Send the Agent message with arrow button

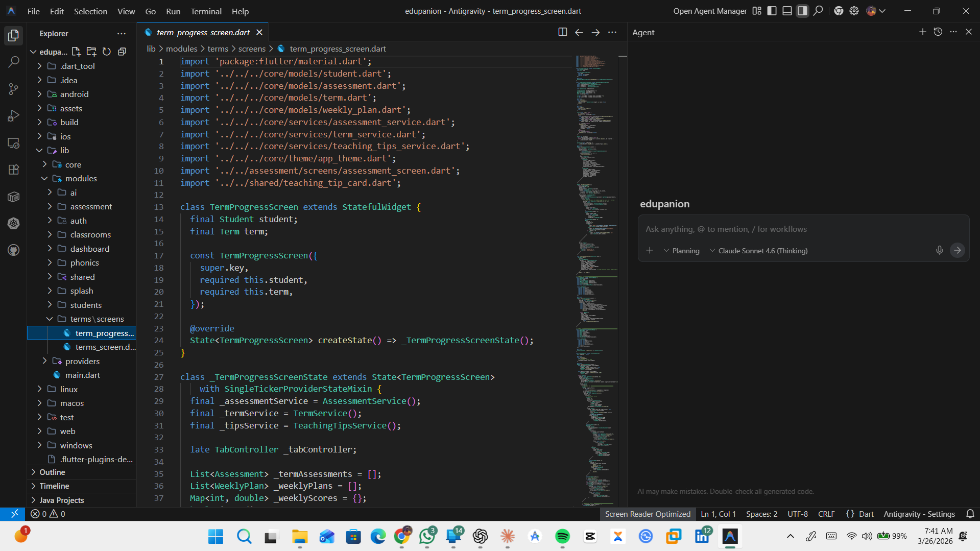[958, 250]
